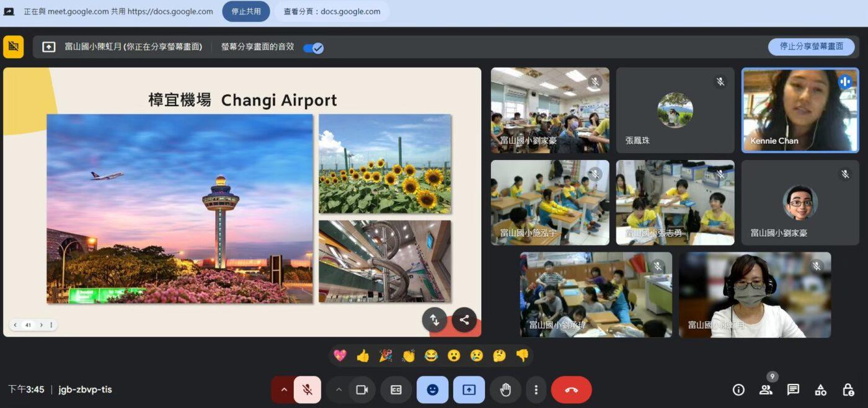Screen dimensions: 868x408
Task: Select Kennie Chan's video tile
Action: point(800,110)
